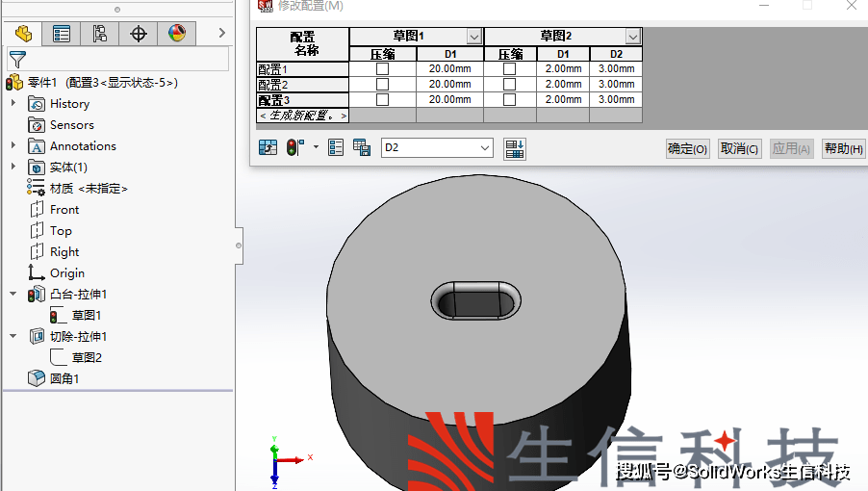This screenshot has width=868, height=491.
Task: Toggle 草图2 suppress checkbox for 配置2
Action: pyautogui.click(x=509, y=85)
